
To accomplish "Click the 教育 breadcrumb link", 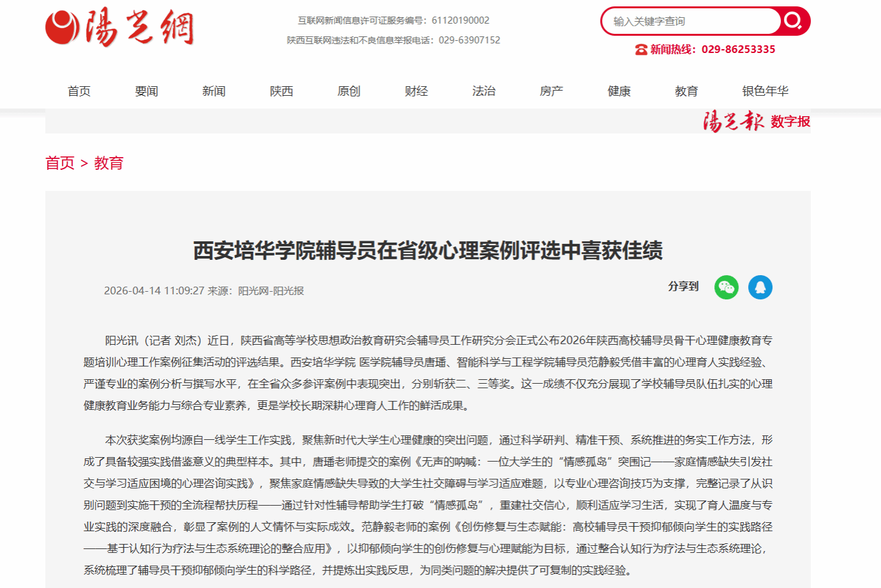I will [109, 163].
